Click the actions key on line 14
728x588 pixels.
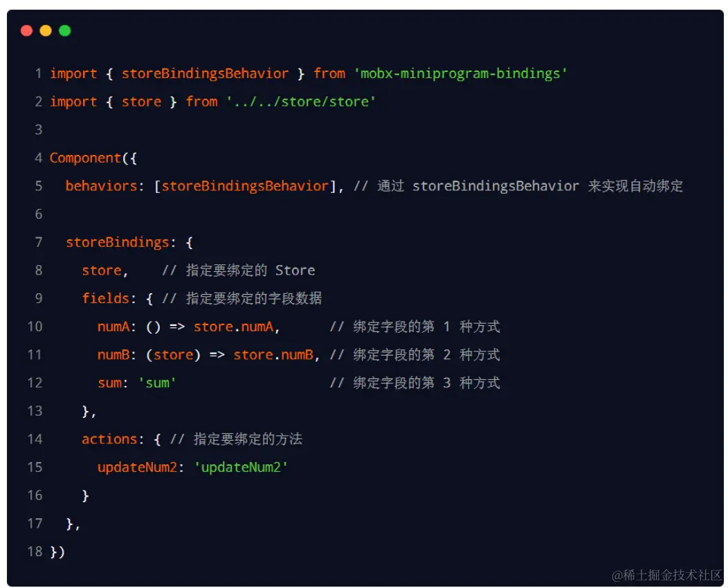(x=109, y=439)
